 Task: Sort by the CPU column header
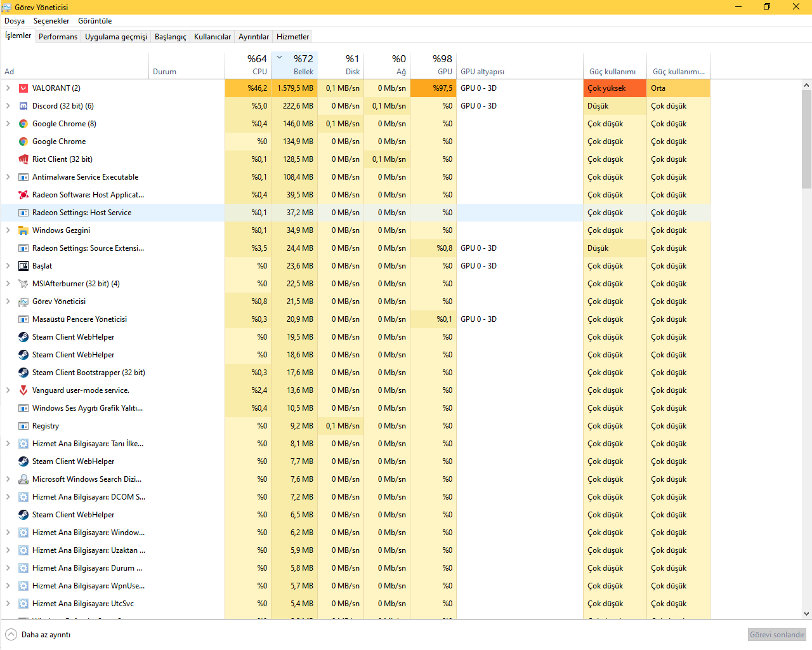pyautogui.click(x=248, y=65)
